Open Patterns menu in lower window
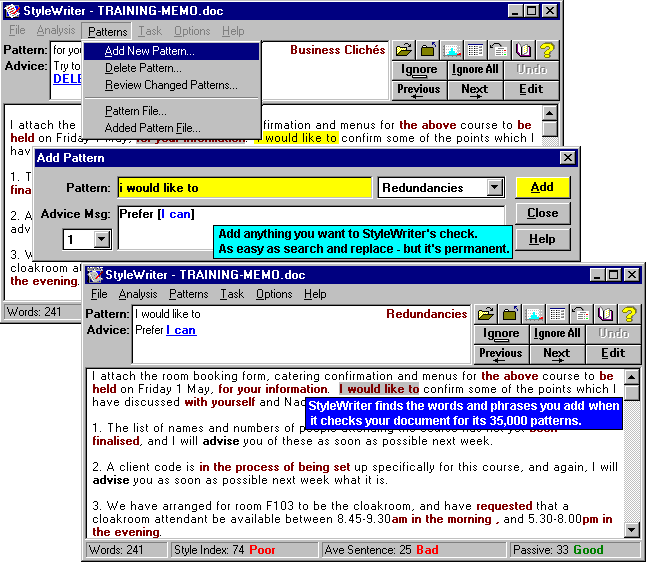The image size is (649, 564). [x=189, y=294]
